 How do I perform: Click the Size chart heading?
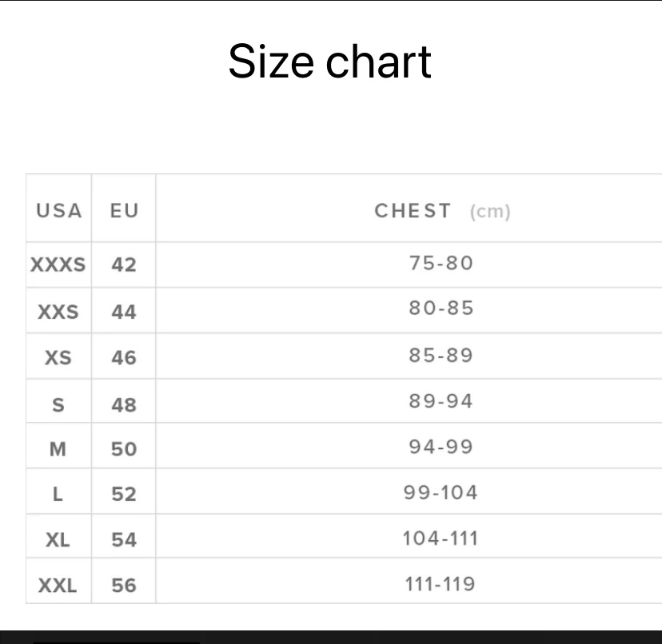(329, 62)
